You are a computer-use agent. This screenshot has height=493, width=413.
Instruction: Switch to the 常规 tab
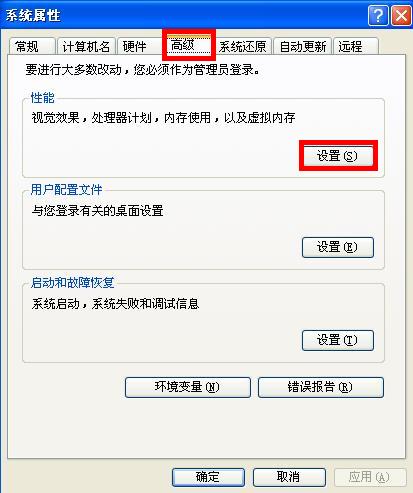(32, 46)
